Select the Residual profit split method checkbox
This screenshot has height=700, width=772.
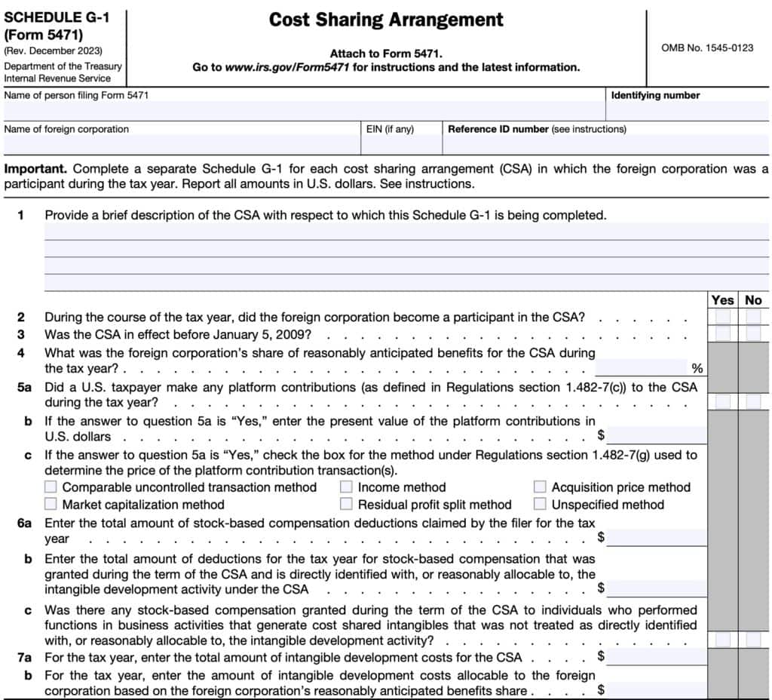(346, 504)
